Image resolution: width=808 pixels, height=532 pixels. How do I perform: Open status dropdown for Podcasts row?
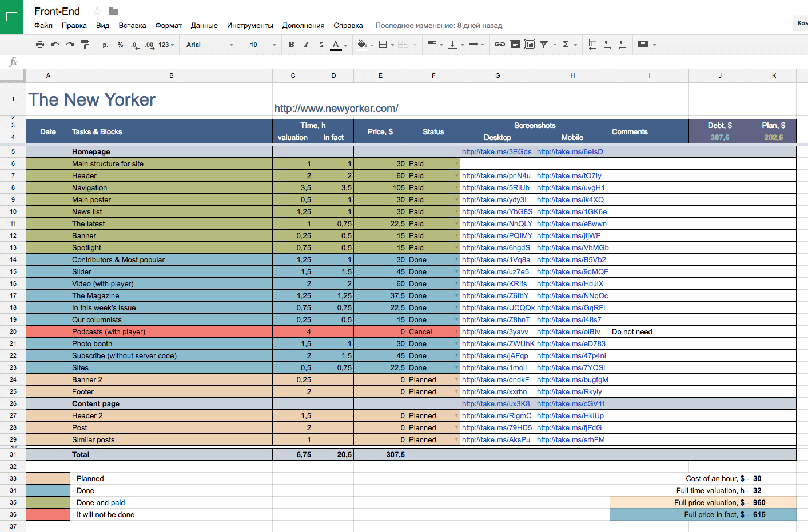click(456, 331)
